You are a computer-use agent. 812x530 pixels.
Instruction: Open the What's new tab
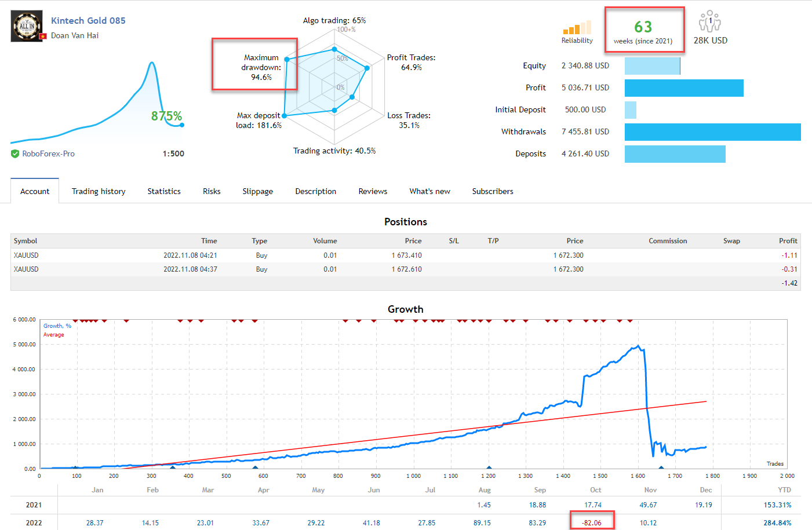429,191
